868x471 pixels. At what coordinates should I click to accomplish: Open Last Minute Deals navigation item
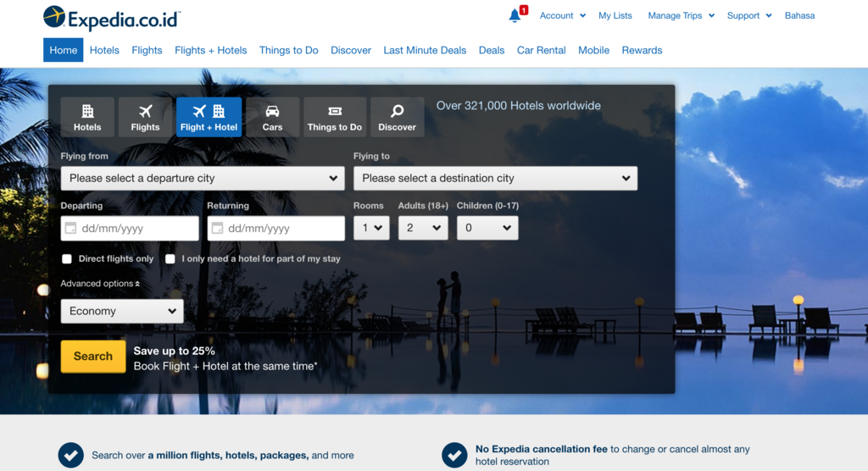[425, 50]
